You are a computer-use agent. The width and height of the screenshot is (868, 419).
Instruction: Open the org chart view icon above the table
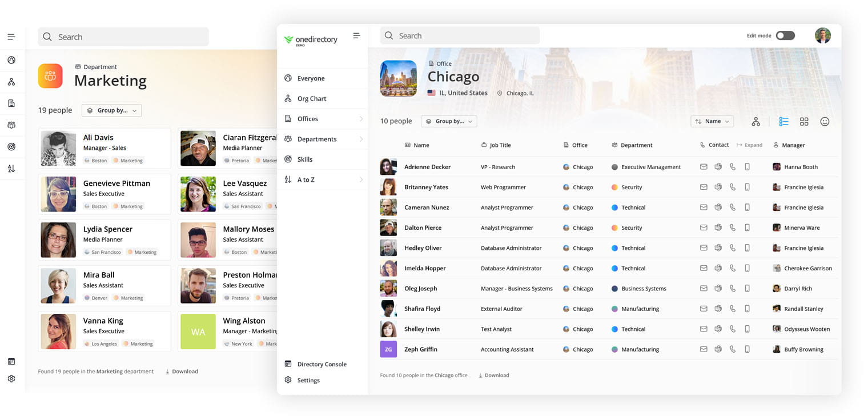pos(756,121)
